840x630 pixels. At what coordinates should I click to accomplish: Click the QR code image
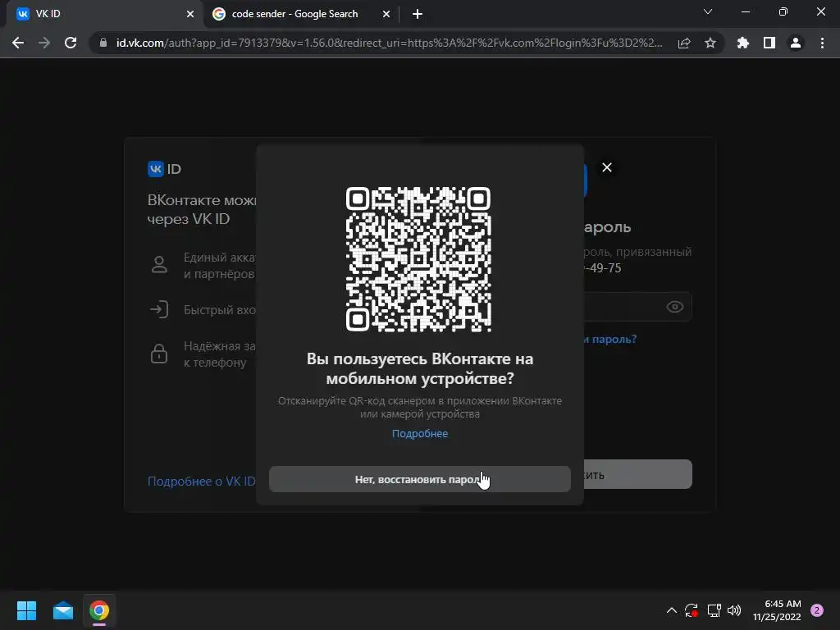point(418,259)
